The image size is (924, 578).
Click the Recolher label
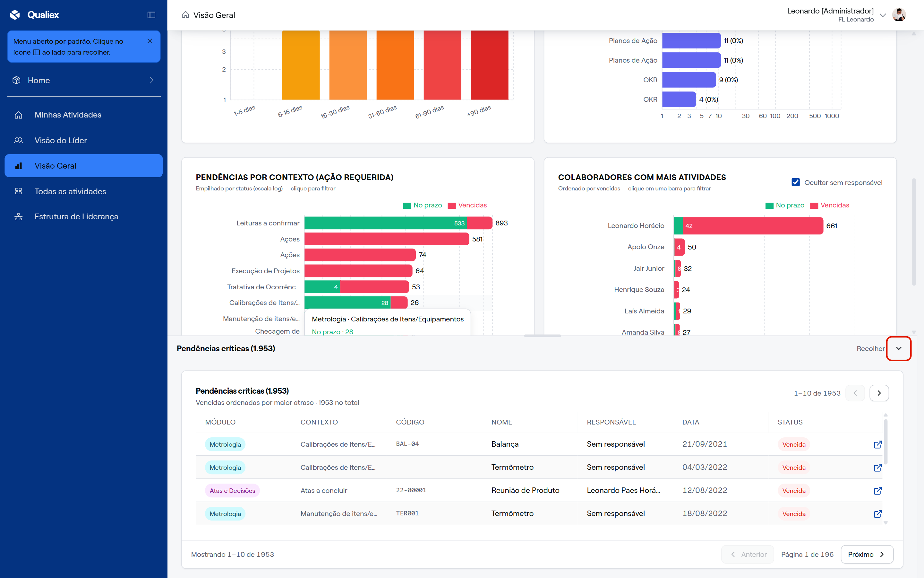coord(870,349)
